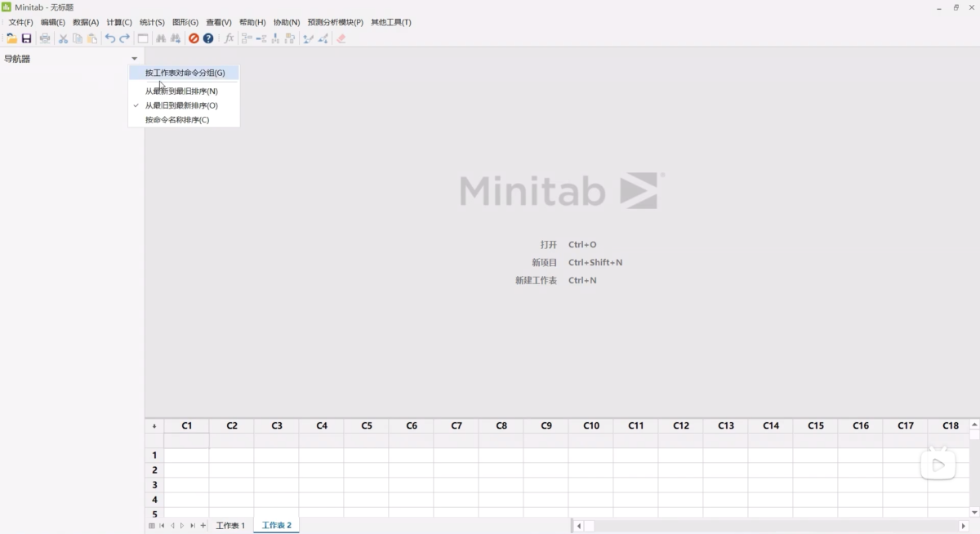
Task: Select row 1 header in worksheet
Action: tap(154, 455)
